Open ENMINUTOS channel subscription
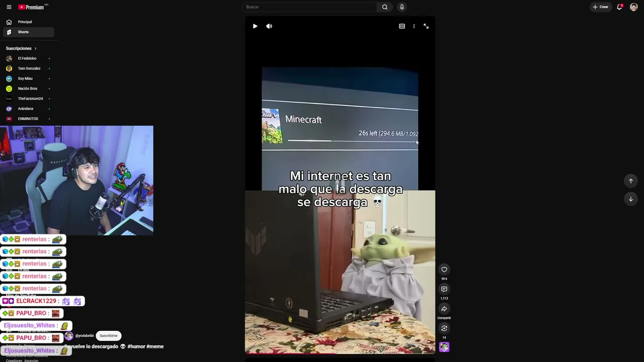Screen dimensions: 644x362 pyautogui.click(x=28, y=119)
